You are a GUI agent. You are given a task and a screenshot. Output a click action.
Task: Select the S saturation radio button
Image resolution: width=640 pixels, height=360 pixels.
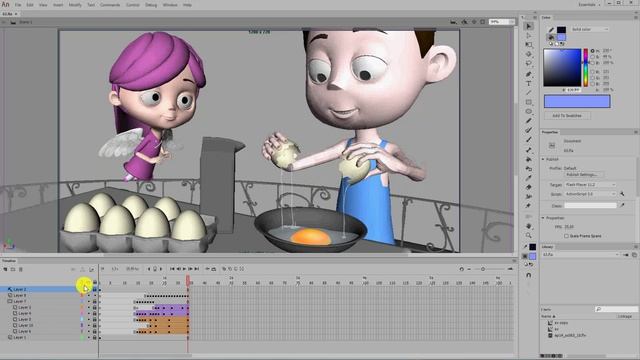click(x=593, y=57)
